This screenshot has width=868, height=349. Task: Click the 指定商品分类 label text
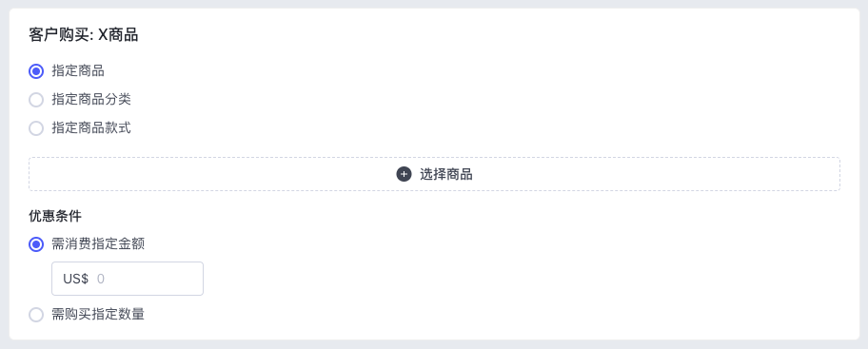coord(91,100)
